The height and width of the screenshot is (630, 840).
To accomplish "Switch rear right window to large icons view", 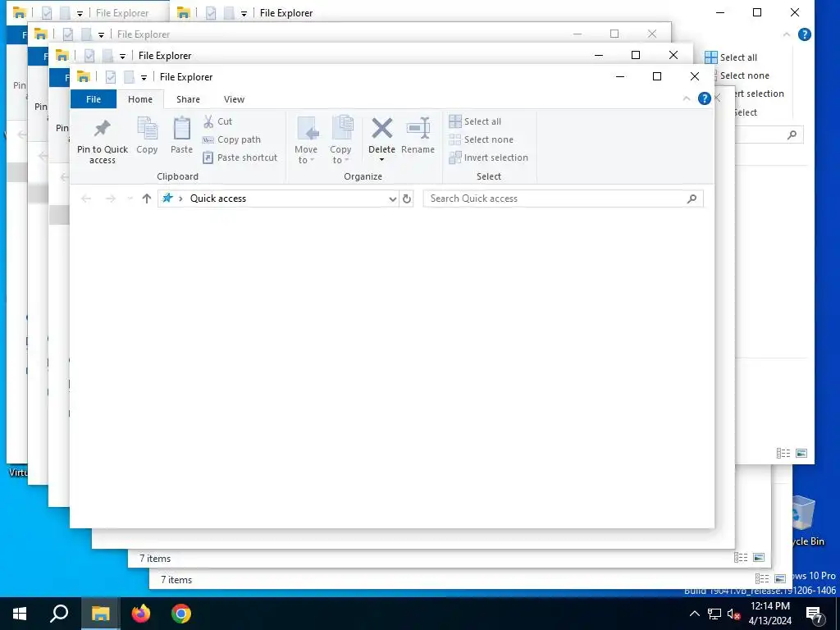I will [801, 453].
